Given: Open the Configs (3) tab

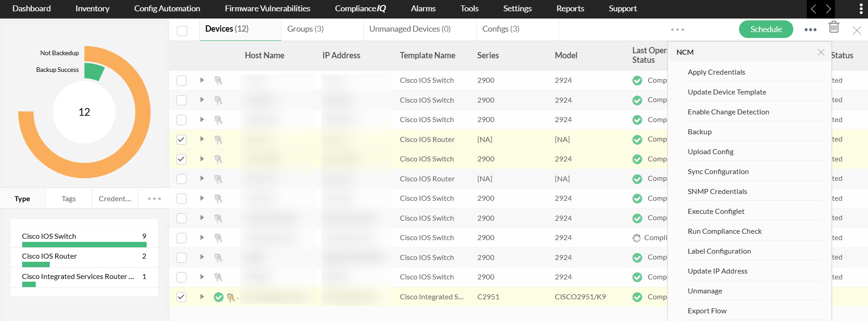Looking at the screenshot, I should (x=501, y=29).
